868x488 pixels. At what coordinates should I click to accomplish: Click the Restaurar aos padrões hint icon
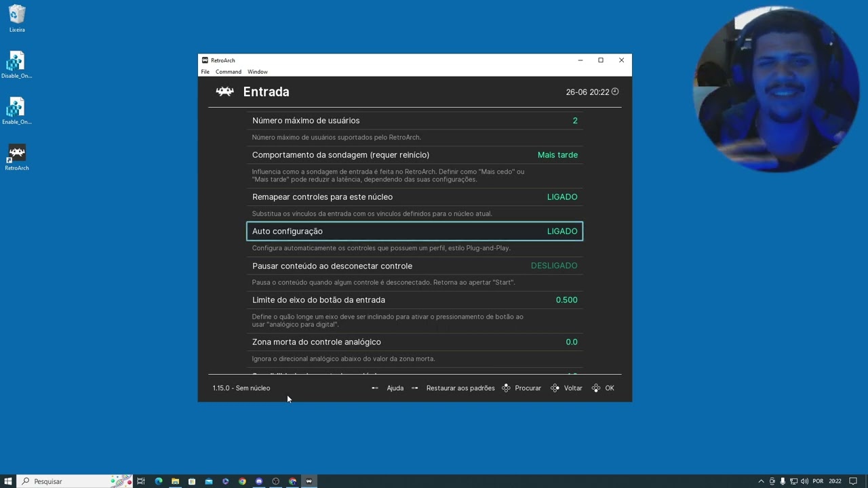[415, 388]
